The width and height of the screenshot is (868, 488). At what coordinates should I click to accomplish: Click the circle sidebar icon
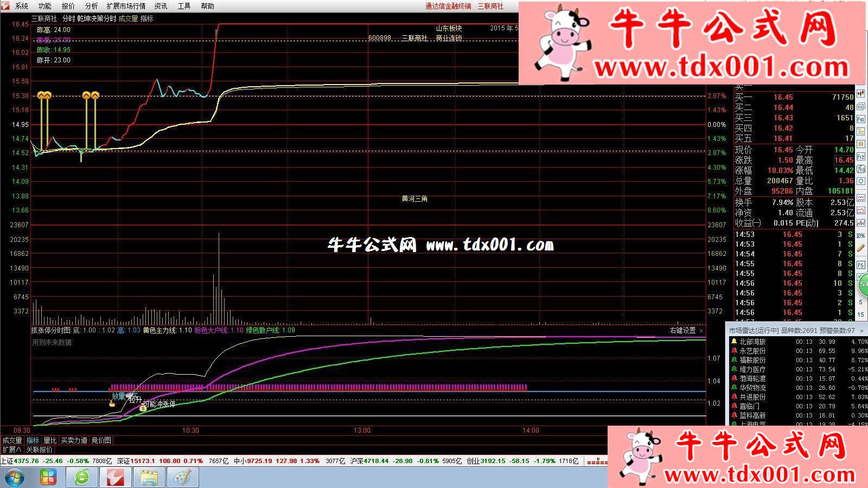click(860, 181)
